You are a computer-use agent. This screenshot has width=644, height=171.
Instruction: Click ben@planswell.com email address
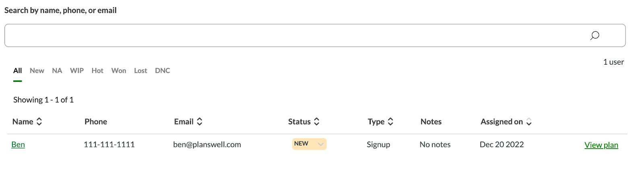click(x=207, y=145)
